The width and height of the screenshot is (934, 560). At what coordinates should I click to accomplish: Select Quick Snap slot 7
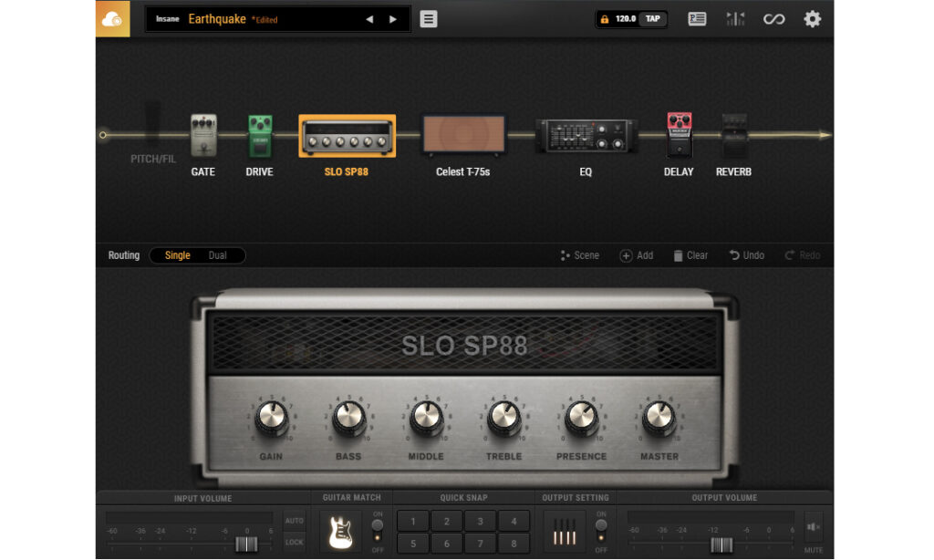(x=480, y=544)
